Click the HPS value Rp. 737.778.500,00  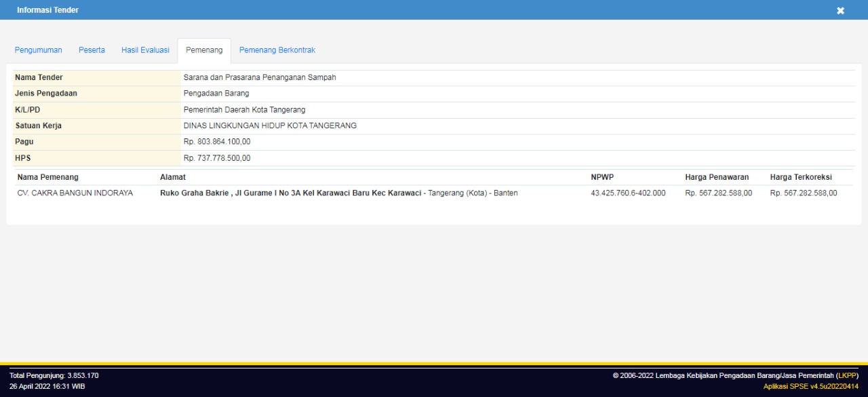pyautogui.click(x=217, y=158)
